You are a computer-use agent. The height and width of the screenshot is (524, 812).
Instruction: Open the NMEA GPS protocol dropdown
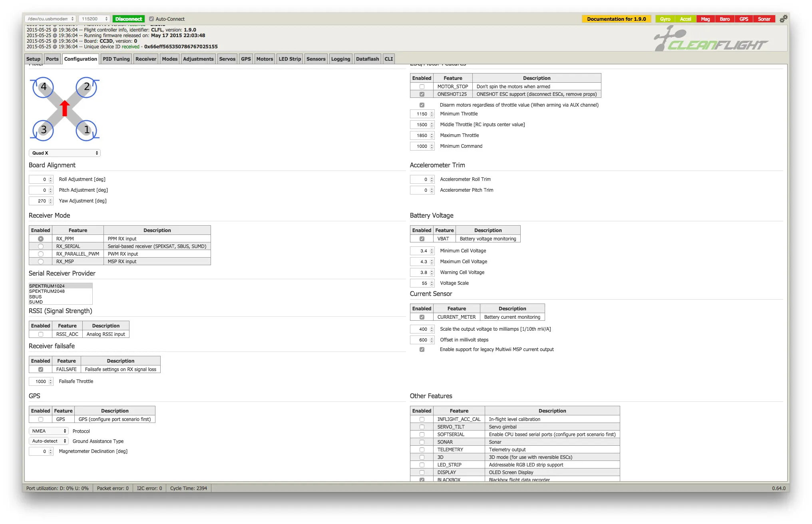49,431
